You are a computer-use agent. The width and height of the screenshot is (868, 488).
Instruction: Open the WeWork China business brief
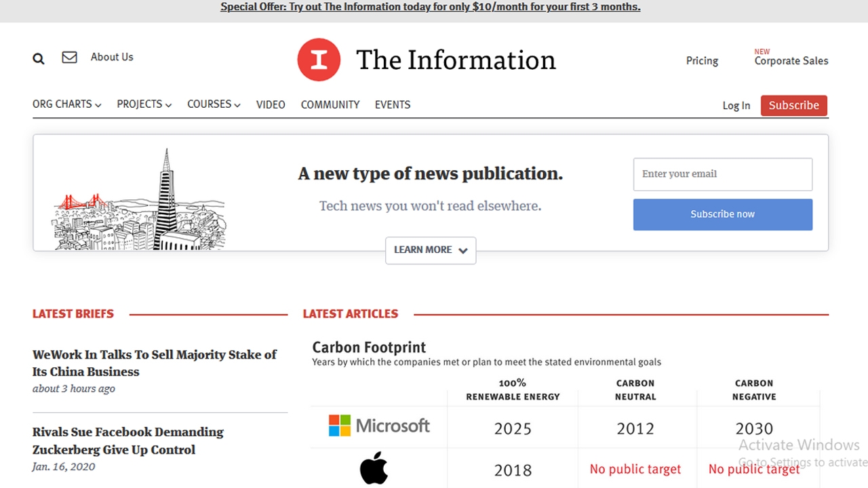pos(155,363)
